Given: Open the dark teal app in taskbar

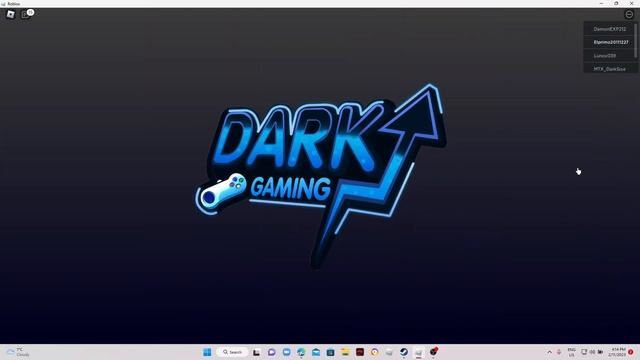Looking at the screenshot, I should 331,352.
